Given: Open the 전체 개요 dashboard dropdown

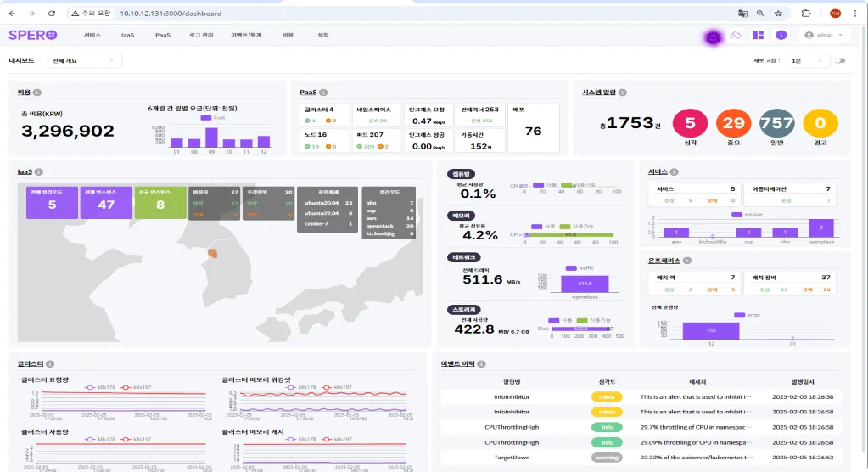Looking at the screenshot, I should [x=84, y=60].
